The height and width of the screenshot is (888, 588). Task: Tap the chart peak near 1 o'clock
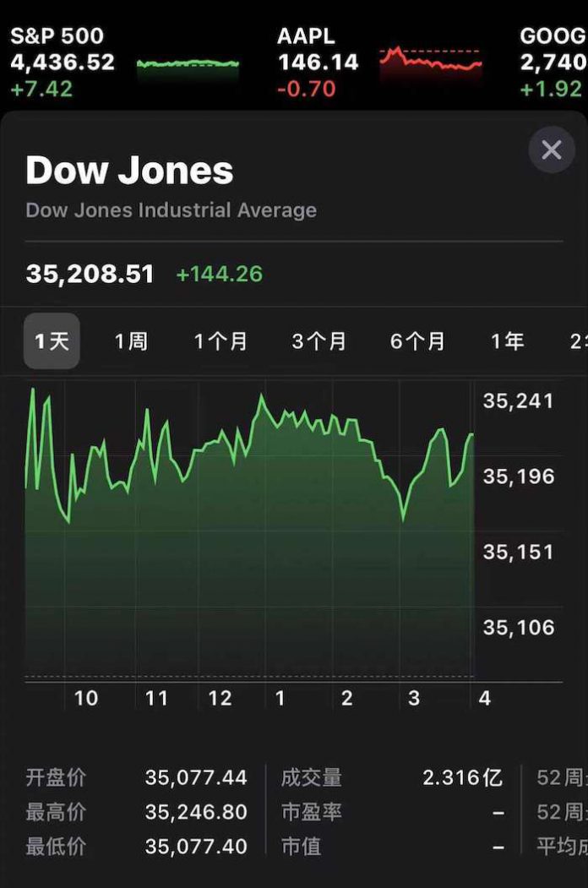pyautogui.click(x=262, y=396)
